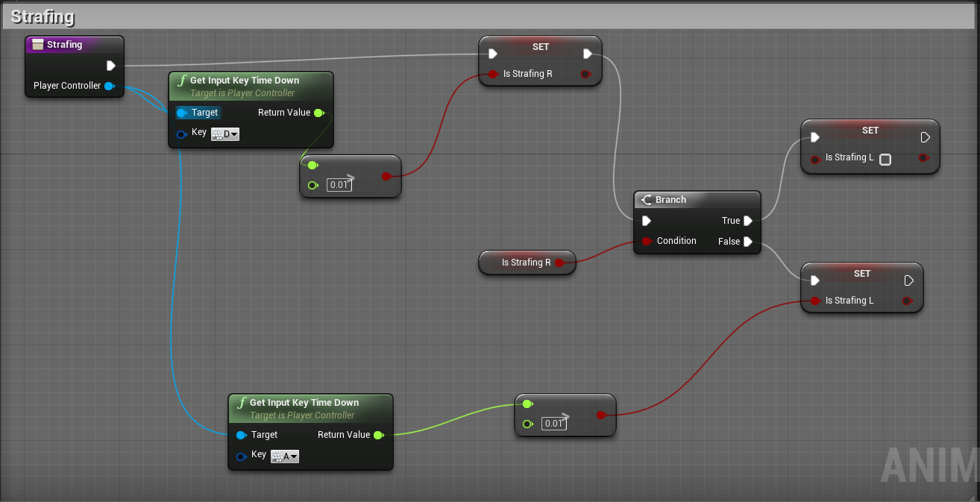Click the Strafing entry node execution output pin
This screenshot has width=980, height=502.
pos(110,66)
